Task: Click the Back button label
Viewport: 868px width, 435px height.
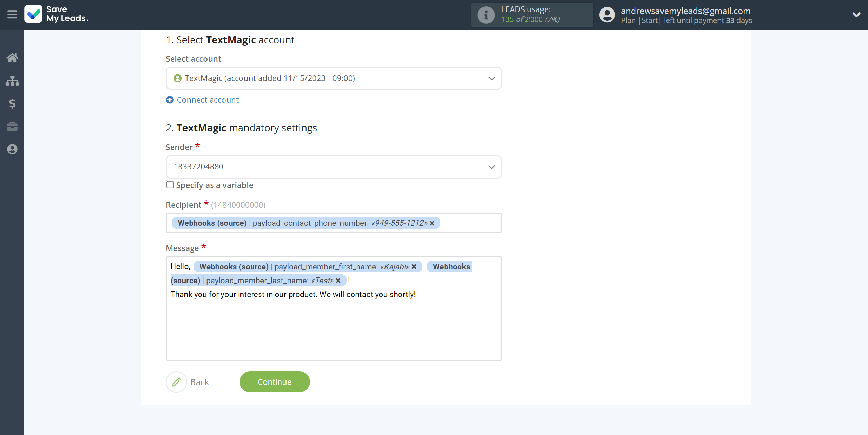Action: (199, 382)
